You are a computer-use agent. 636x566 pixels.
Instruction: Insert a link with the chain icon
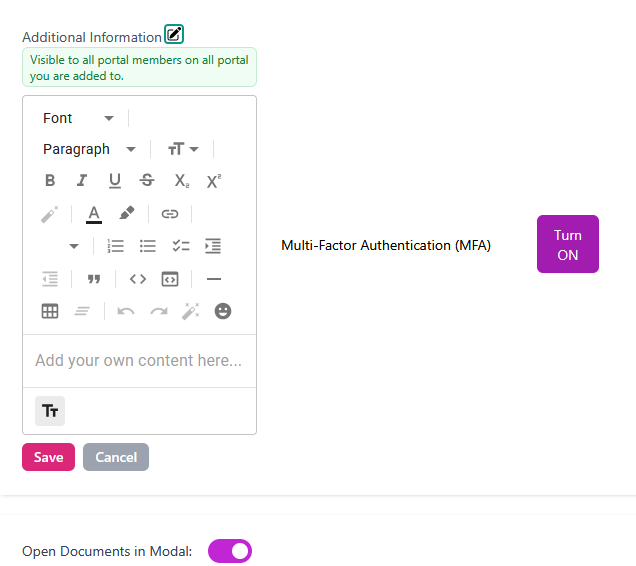click(x=170, y=214)
